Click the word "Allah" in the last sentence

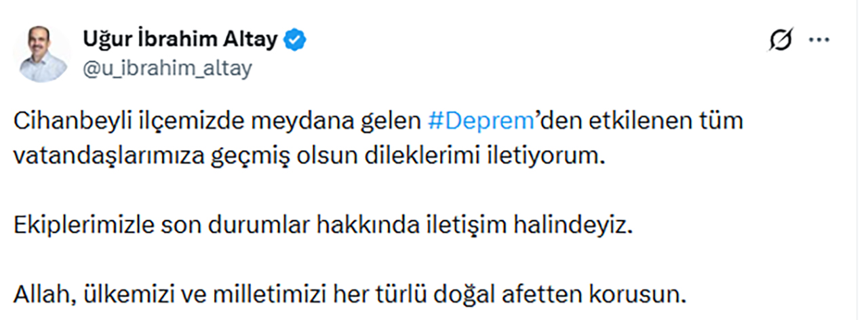click(41, 295)
